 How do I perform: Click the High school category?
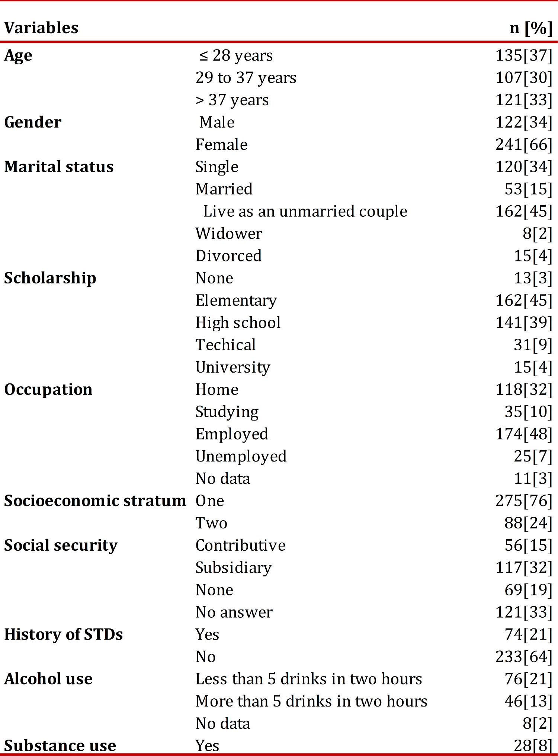[238, 323]
